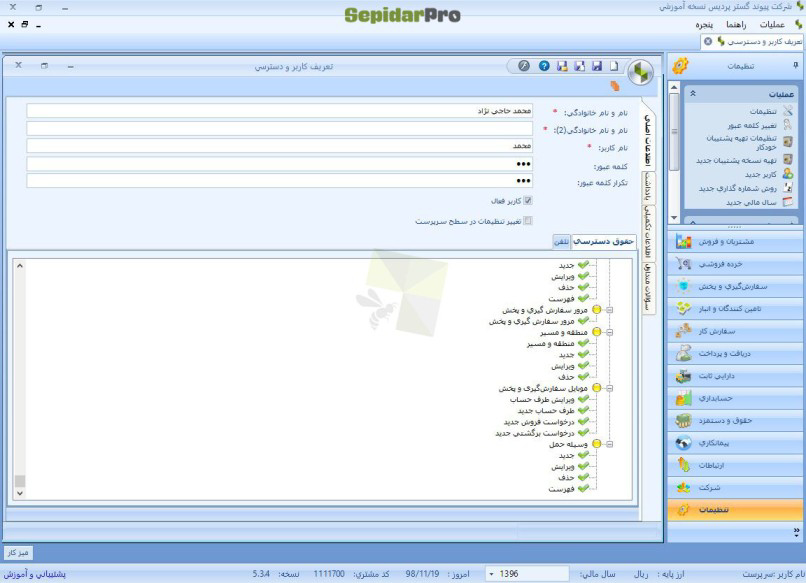The width and height of the screenshot is (806, 583).
Task: Toggle green checkmark of طرف حساب جدید
Action: [583, 410]
